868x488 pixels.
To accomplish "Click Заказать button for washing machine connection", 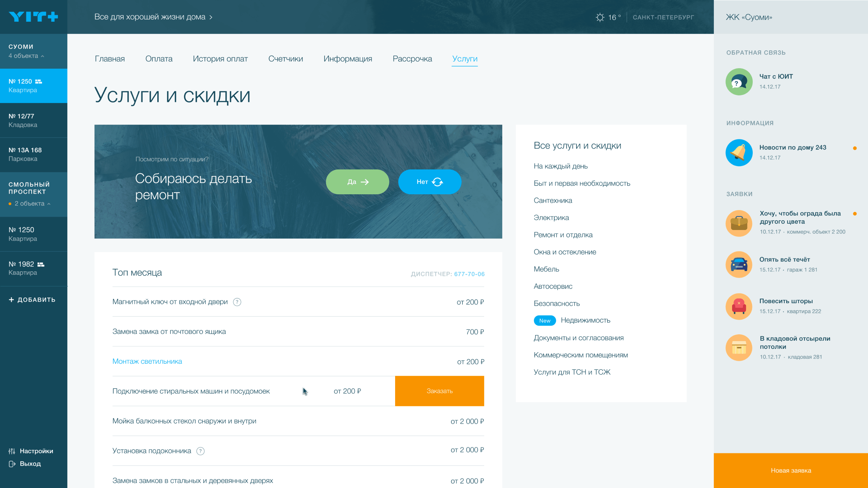I will [x=439, y=390].
